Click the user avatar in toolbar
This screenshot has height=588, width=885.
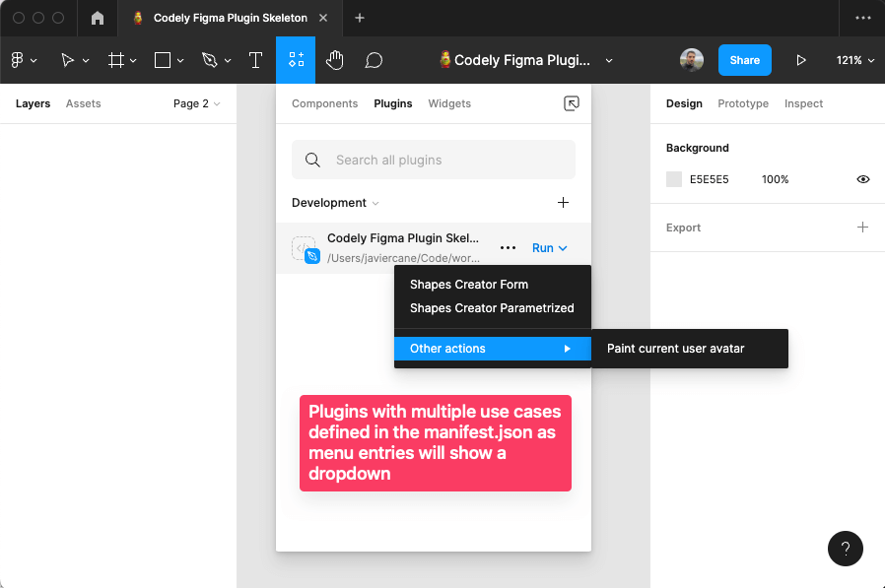(692, 60)
